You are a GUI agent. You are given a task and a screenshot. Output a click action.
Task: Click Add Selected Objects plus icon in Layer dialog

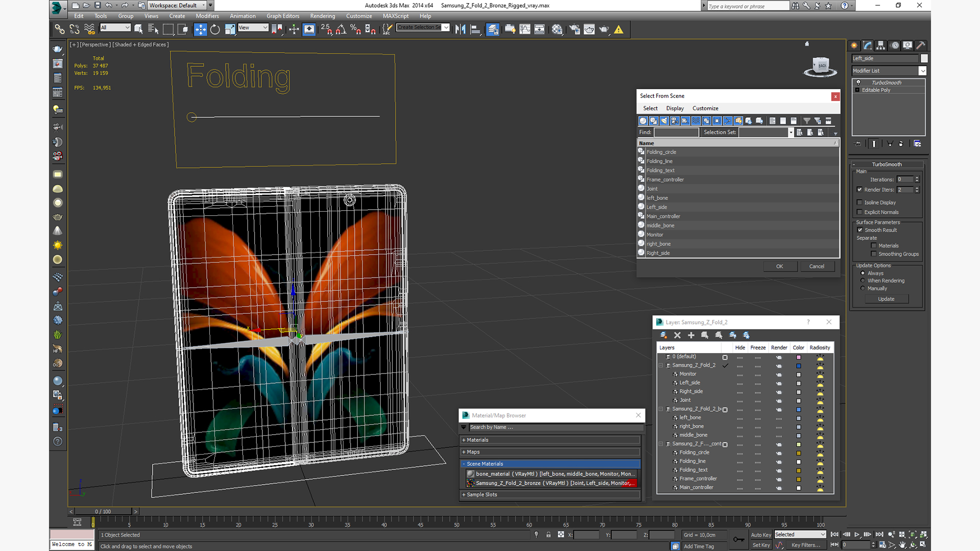point(691,335)
